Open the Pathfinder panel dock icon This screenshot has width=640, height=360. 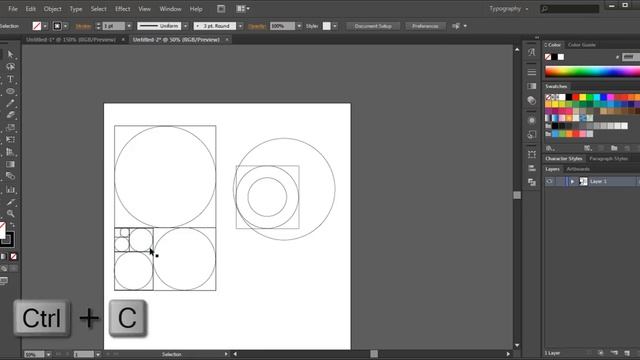pos(531,182)
